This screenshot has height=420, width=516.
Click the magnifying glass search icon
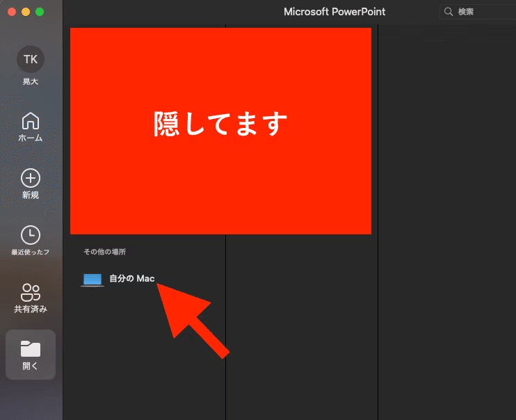coord(449,12)
